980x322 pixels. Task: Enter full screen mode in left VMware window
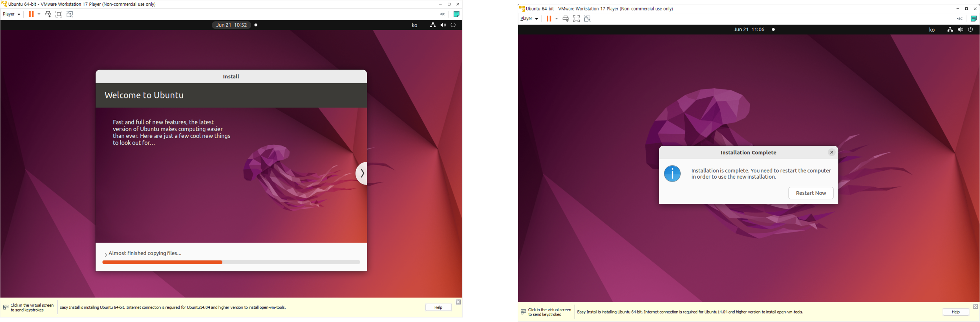[59, 14]
